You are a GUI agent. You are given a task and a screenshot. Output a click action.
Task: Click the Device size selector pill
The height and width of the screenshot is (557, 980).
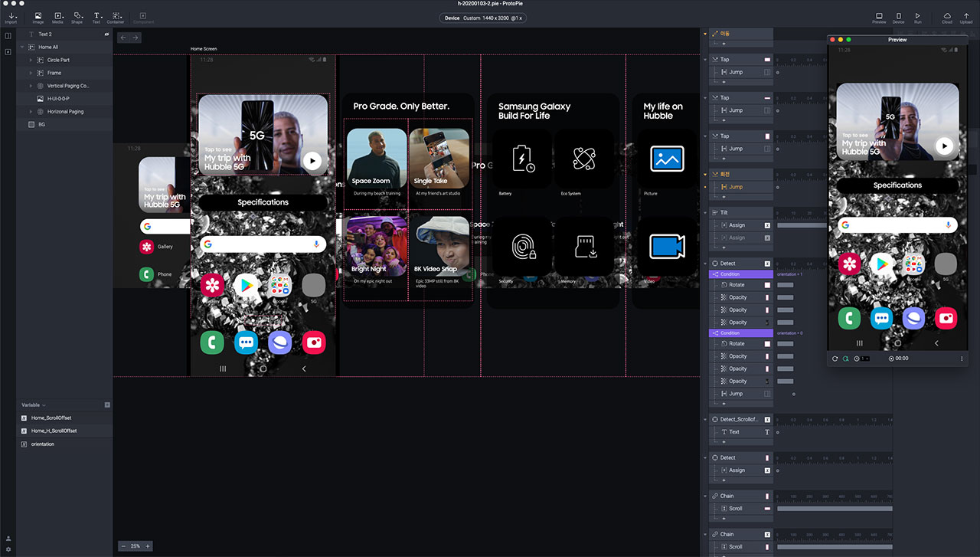(x=485, y=18)
